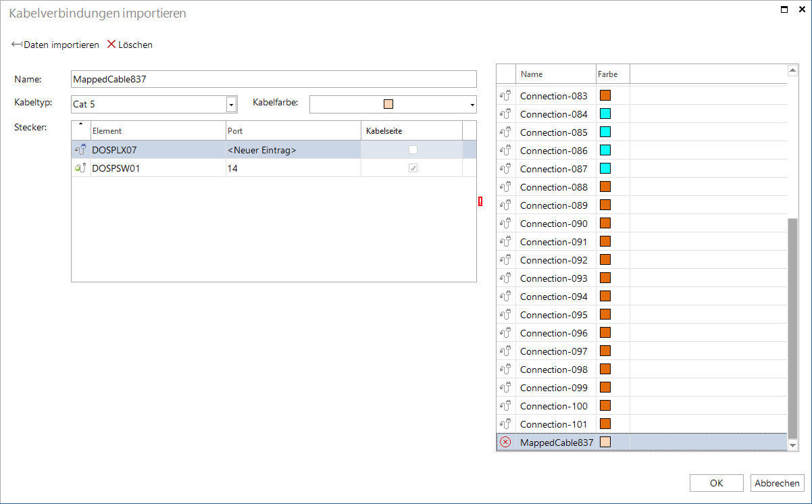Click the cable icon beside Connection-101
Viewport: 812px width, 504px height.
pos(505,424)
